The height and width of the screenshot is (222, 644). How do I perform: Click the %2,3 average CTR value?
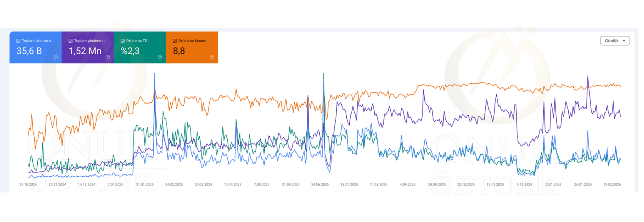click(130, 51)
